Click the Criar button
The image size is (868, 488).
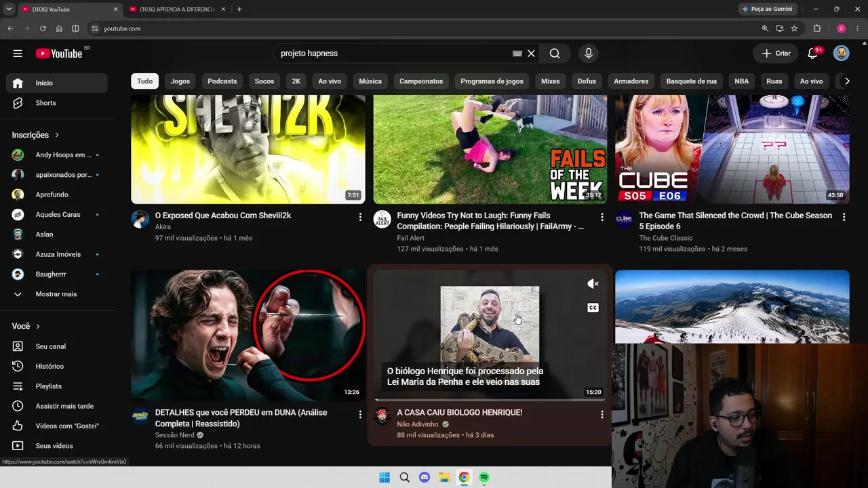(x=776, y=54)
